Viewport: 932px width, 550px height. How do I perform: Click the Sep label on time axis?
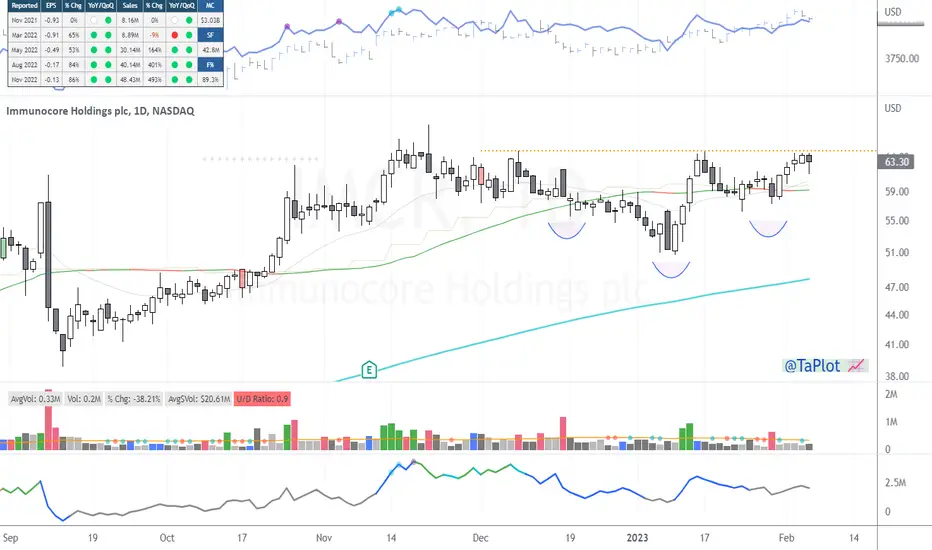click(11, 538)
